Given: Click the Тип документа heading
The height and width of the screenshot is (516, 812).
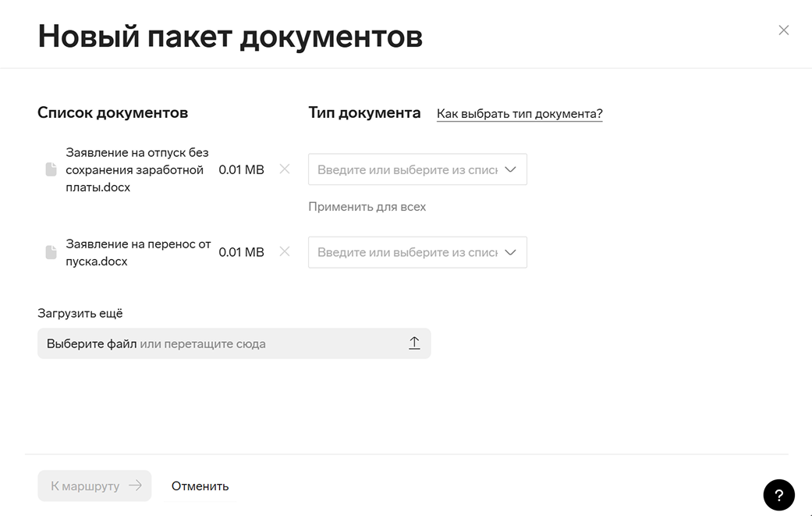Looking at the screenshot, I should pos(364,112).
